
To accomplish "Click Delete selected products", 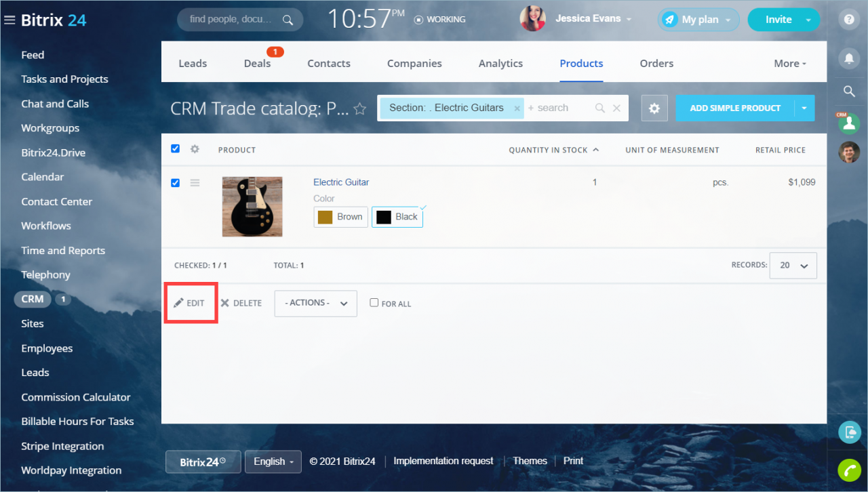I will [241, 303].
